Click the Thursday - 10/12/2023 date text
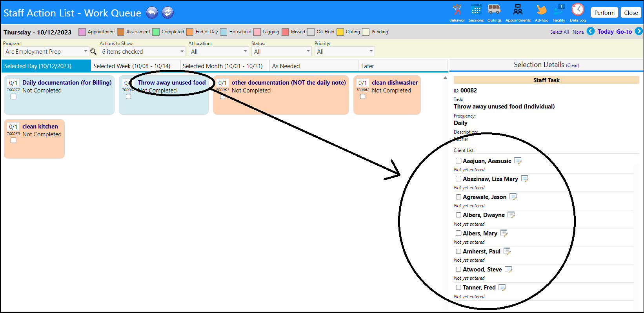644x313 pixels. coord(38,32)
